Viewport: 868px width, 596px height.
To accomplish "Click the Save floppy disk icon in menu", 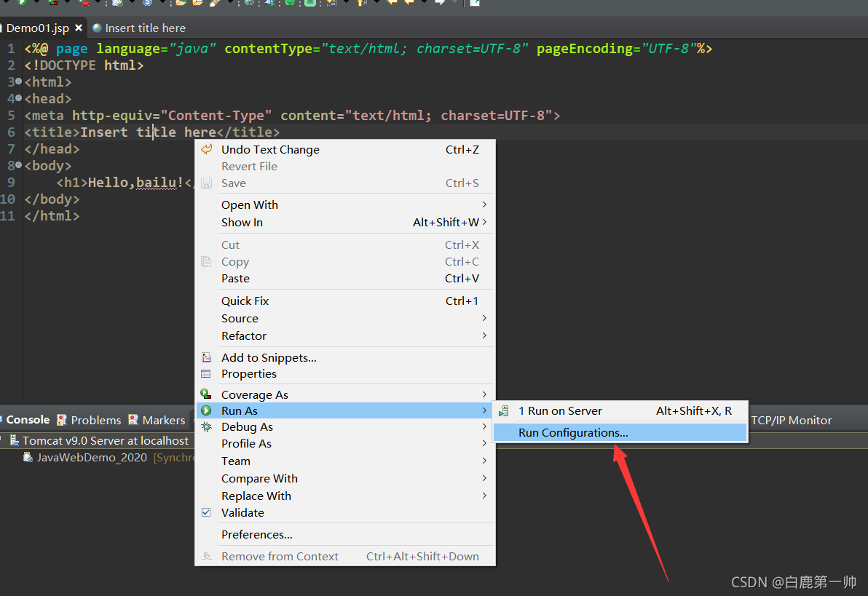I will [x=207, y=183].
